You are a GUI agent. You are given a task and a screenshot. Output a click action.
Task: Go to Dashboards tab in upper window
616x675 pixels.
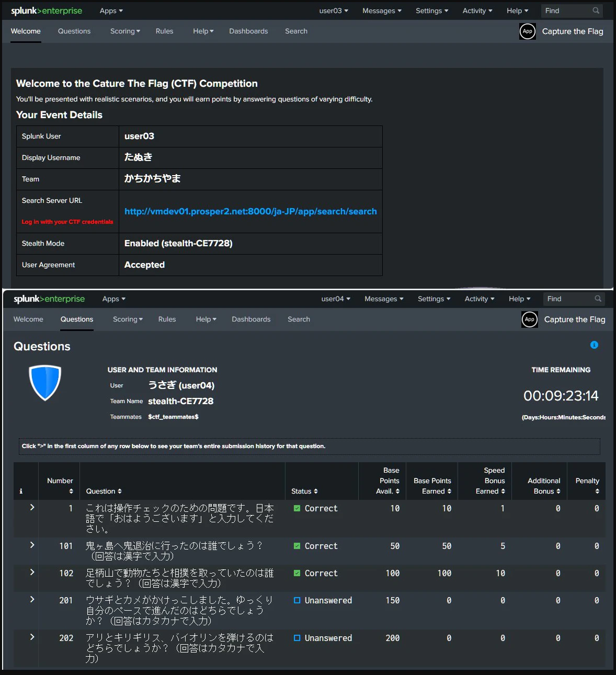(x=248, y=31)
